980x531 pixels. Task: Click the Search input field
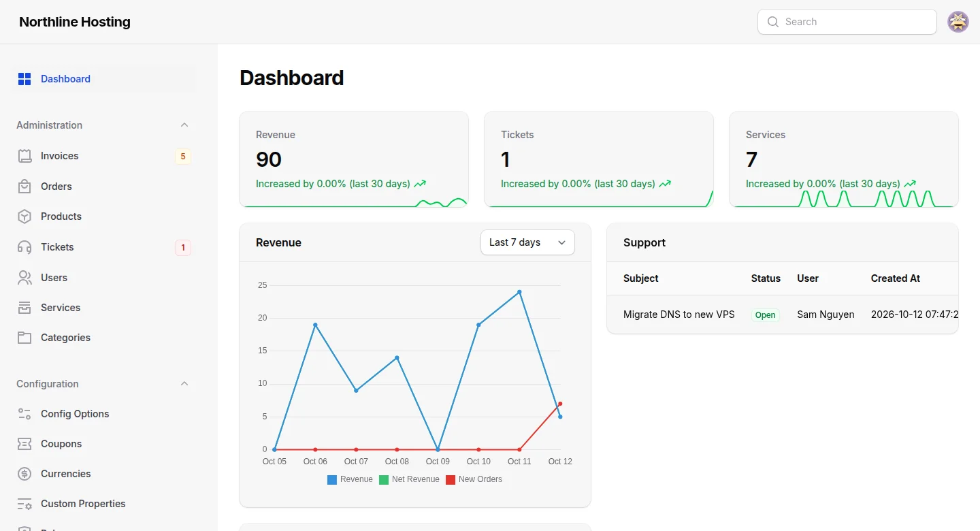pos(847,22)
